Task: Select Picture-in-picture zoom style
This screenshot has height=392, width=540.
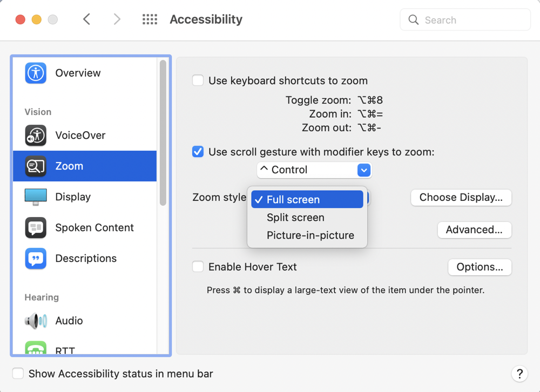Action: click(310, 235)
